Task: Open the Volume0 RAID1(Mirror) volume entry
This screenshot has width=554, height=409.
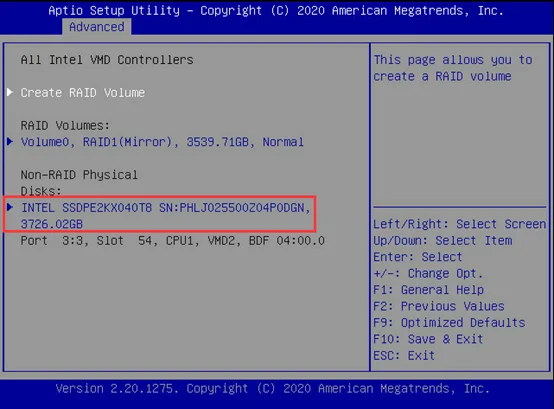Action: pyautogui.click(x=162, y=142)
